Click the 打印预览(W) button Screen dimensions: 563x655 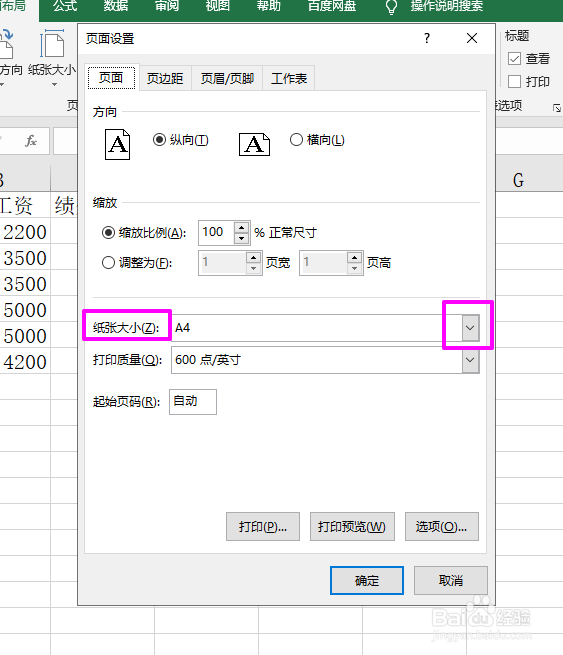[352, 527]
